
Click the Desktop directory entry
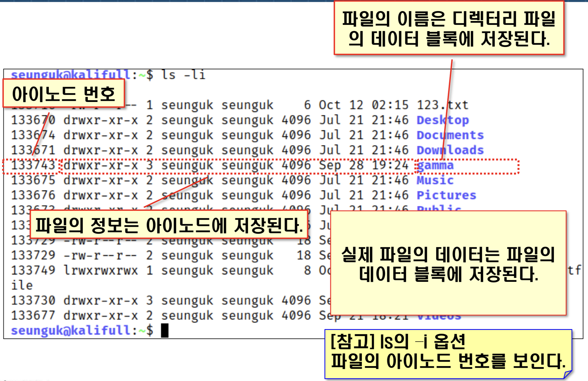(443, 120)
